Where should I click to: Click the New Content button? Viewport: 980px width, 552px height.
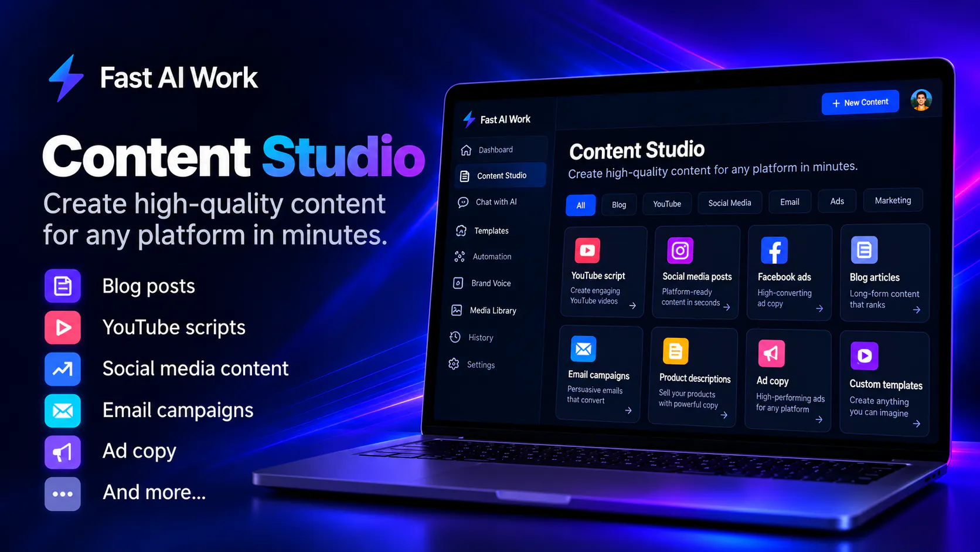[x=860, y=103]
